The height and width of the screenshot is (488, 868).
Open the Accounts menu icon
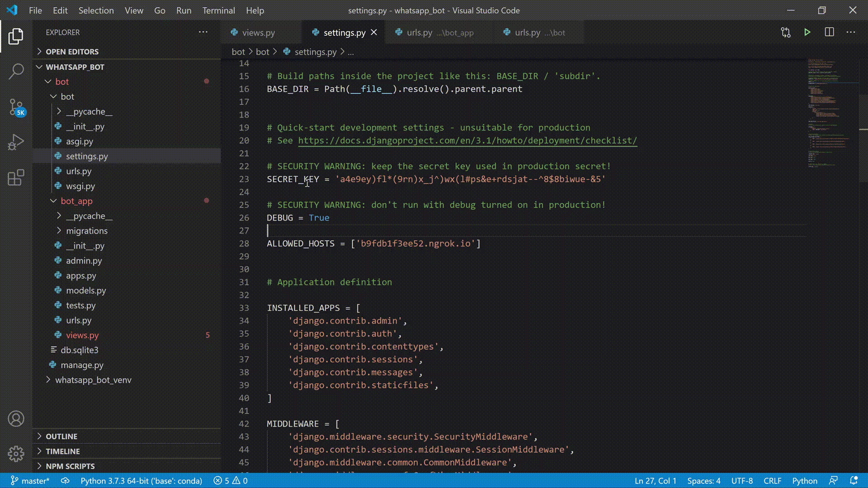16,419
